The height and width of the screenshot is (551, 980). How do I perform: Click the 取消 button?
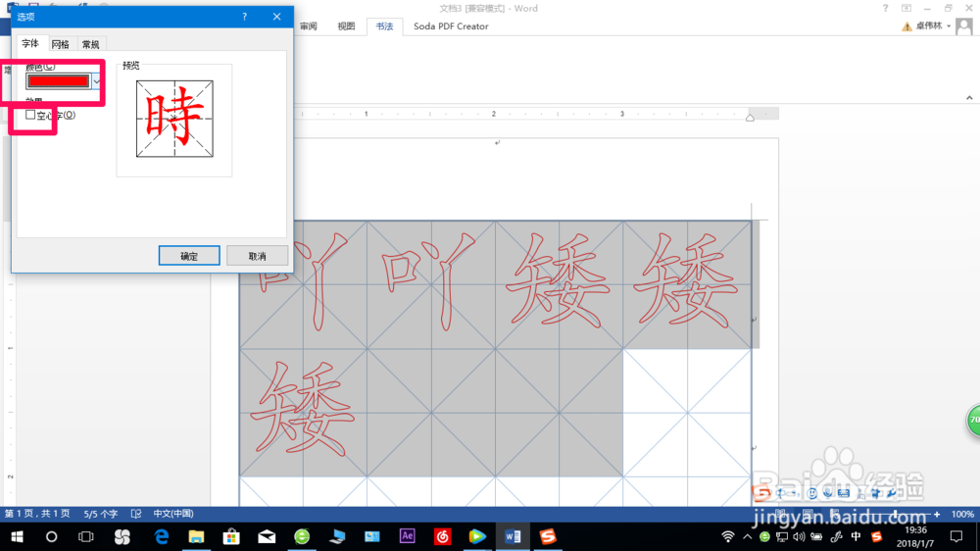[x=257, y=256]
